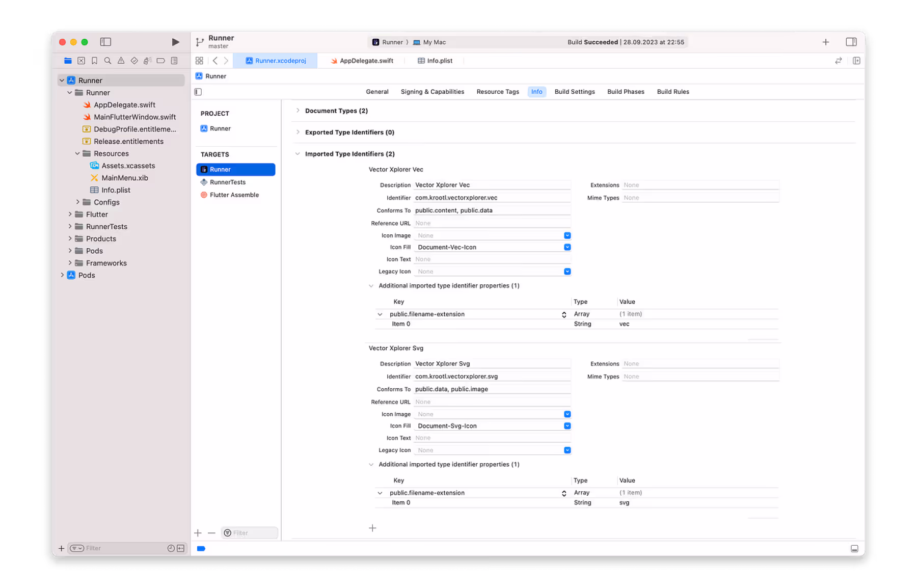Switch to the Info.plist editor tab
This screenshot has width=917, height=588.
coord(435,61)
